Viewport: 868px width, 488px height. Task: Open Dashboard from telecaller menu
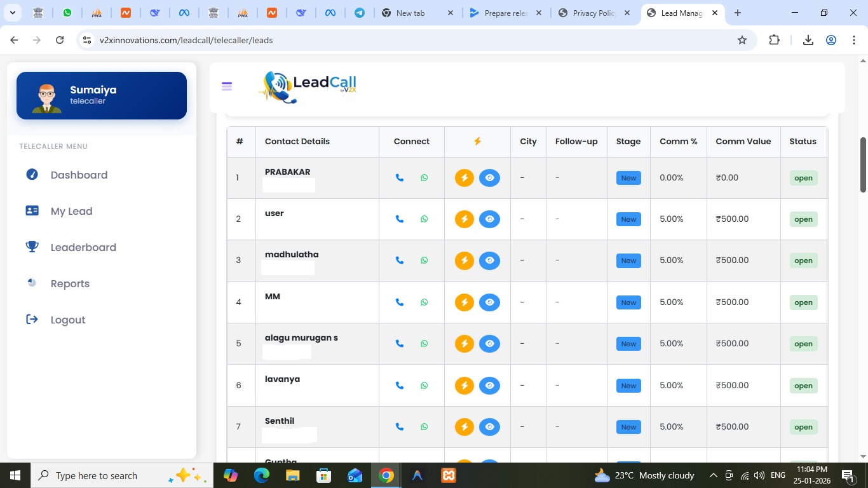[79, 175]
